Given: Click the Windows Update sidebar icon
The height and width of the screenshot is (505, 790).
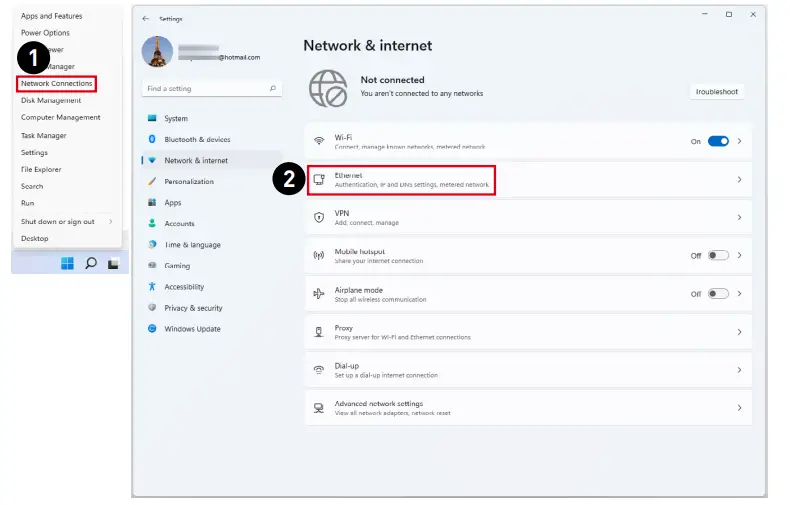Looking at the screenshot, I should (x=152, y=329).
